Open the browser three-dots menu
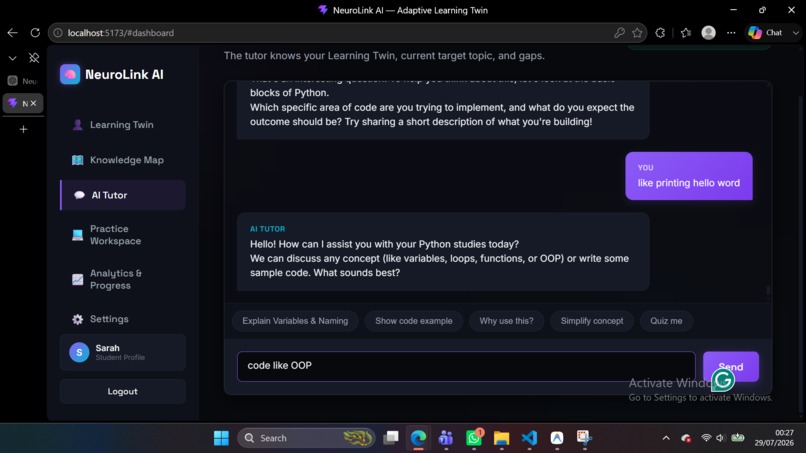This screenshot has height=453, width=806. click(x=731, y=33)
